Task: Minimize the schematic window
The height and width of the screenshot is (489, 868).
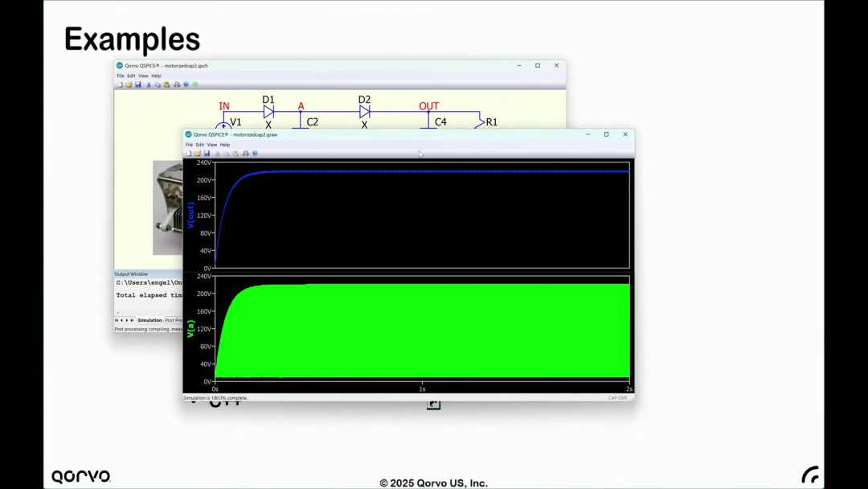Action: pos(519,65)
